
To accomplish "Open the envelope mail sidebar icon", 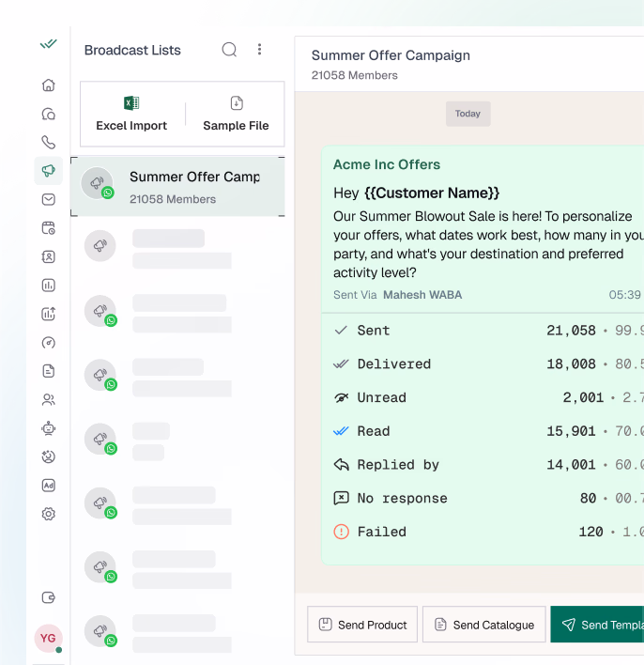I will [49, 199].
